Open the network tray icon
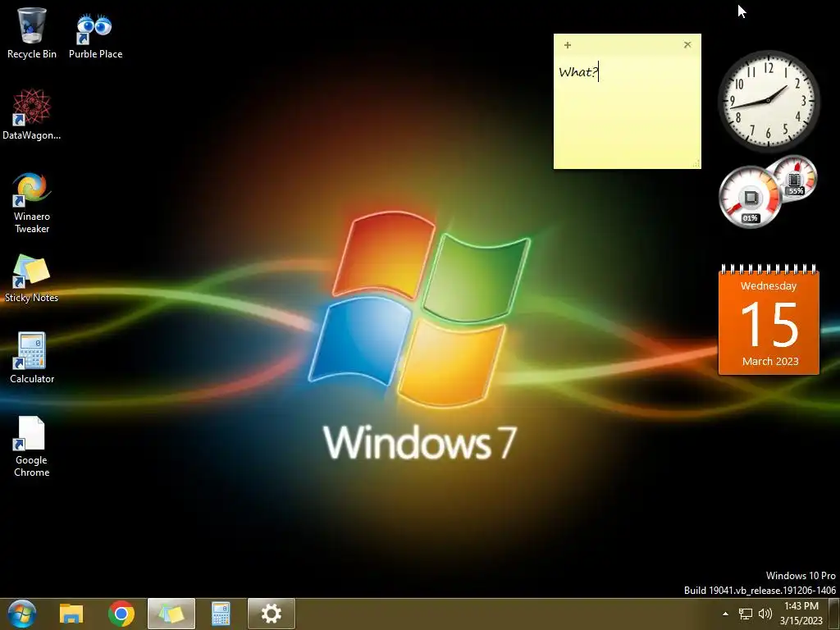This screenshot has height=630, width=840. 745,614
